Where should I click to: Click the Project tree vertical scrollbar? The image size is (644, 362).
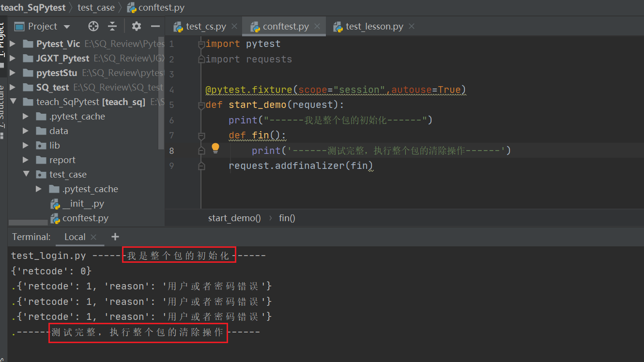(161, 92)
